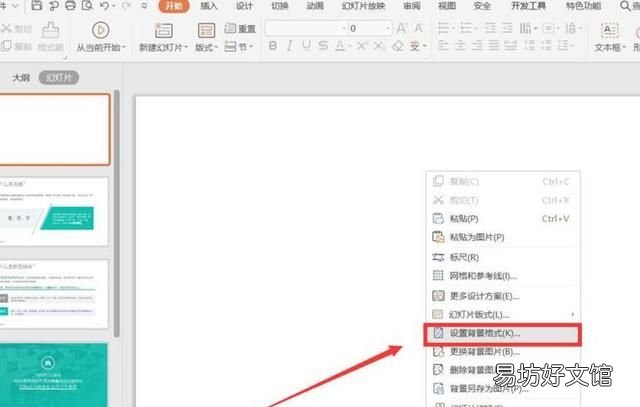Click the search magnifier icon at top right
This screenshot has height=407, width=640.
tap(625, 6)
